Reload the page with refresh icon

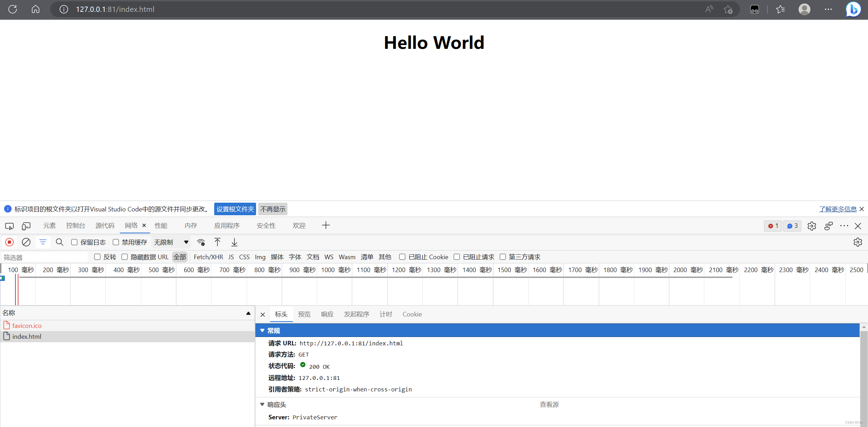pos(13,9)
